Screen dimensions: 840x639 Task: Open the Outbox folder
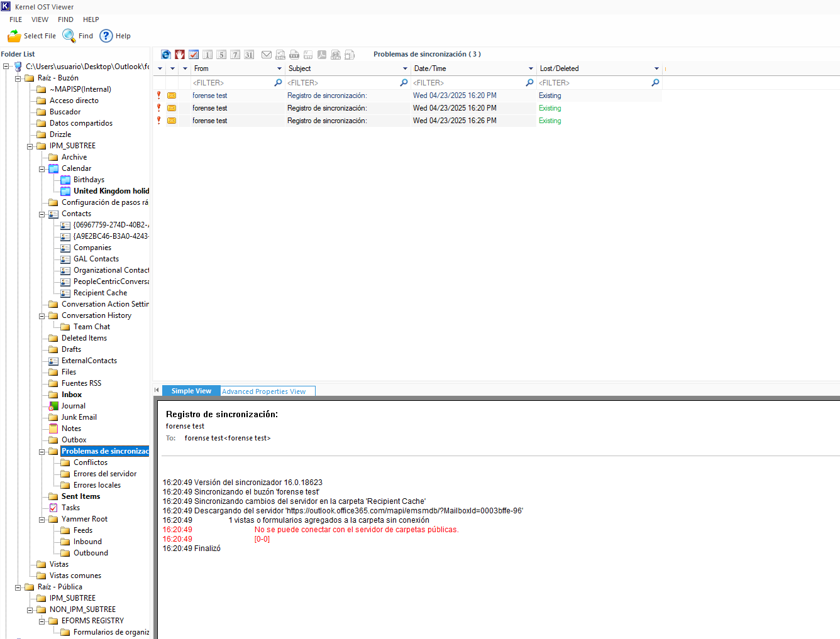point(74,440)
